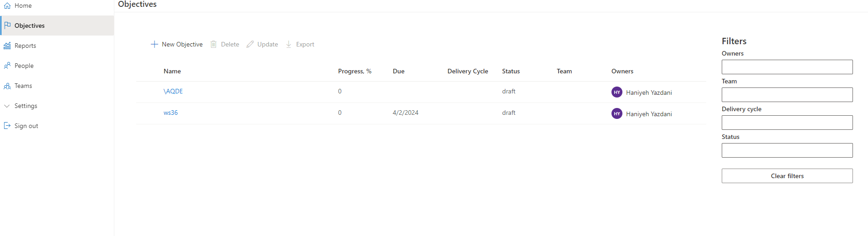Click the Objectives flag icon

tap(7, 26)
